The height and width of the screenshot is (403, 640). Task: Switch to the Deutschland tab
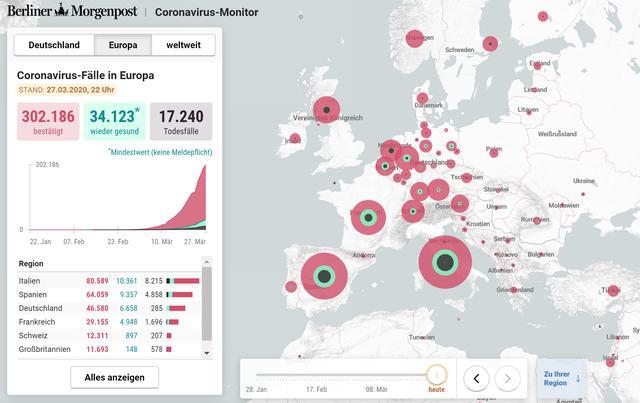(x=54, y=45)
